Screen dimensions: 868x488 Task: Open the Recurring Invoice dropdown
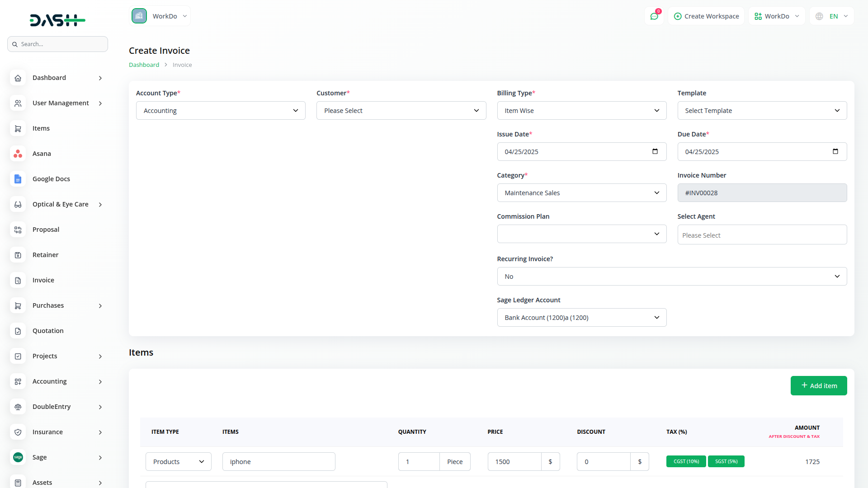pyautogui.click(x=672, y=277)
